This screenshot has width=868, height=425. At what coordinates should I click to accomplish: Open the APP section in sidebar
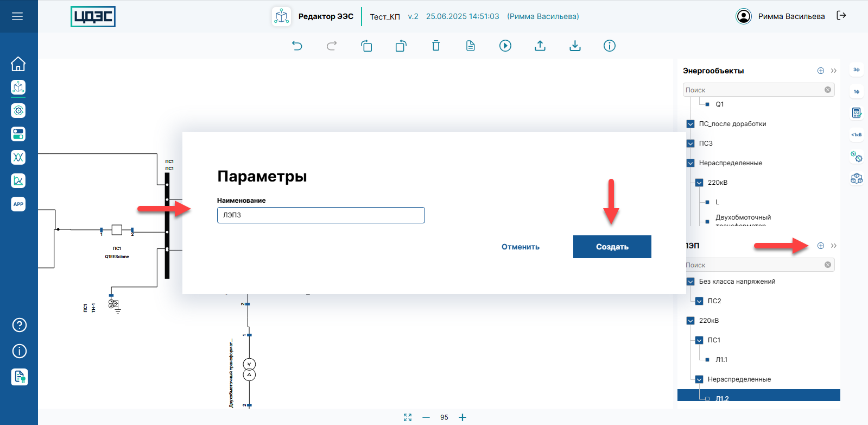[18, 204]
